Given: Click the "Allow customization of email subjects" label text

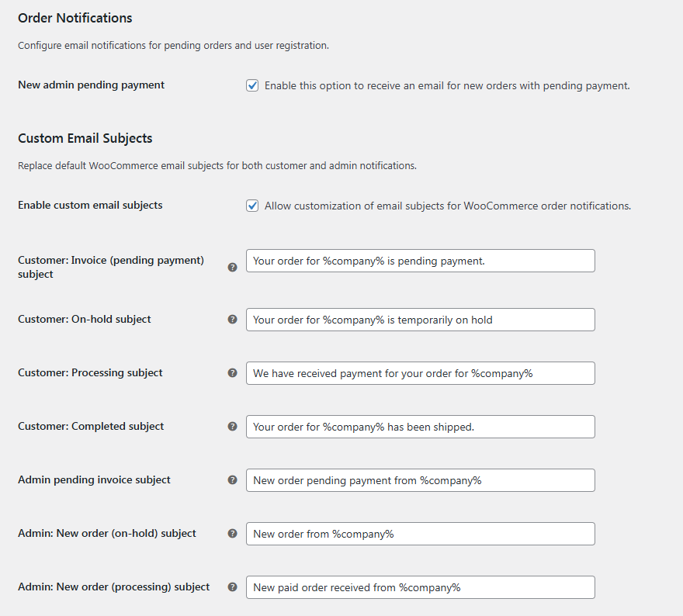Looking at the screenshot, I should 447,206.
